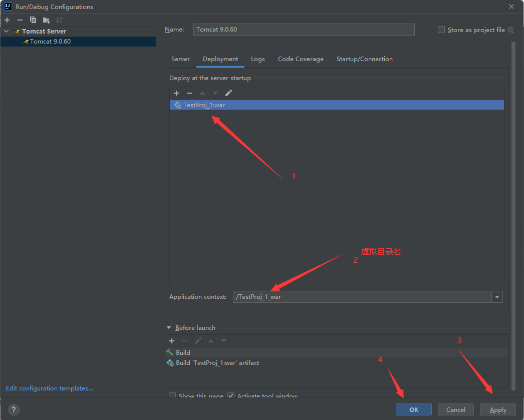Remove a Before launch task
The image size is (524, 420).
(x=185, y=341)
